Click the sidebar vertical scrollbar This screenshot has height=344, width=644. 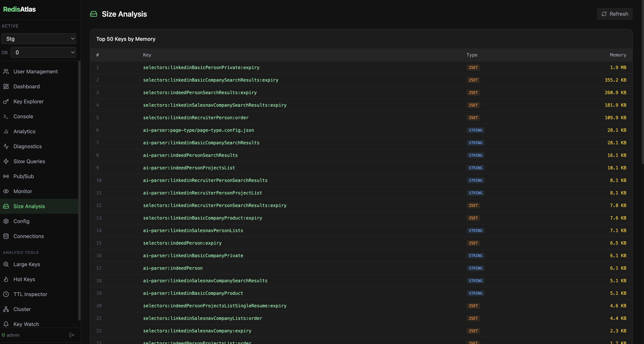79,190
